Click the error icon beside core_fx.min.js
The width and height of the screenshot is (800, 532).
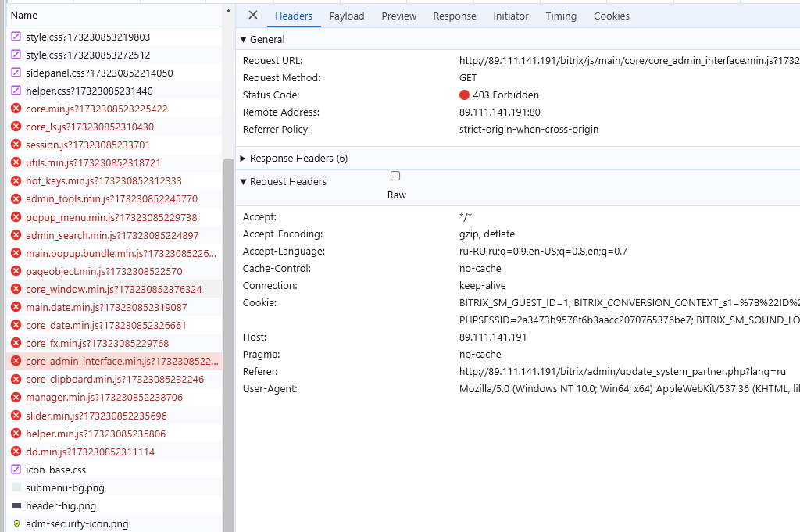(16, 343)
